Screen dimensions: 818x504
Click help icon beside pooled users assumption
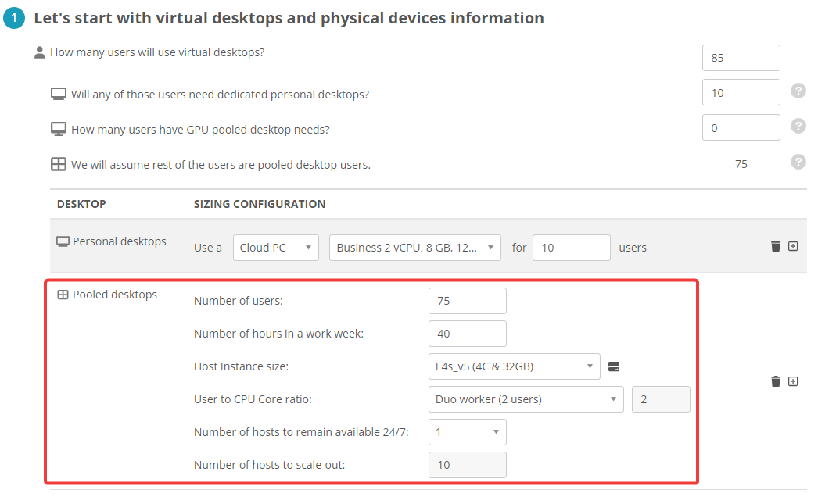click(798, 162)
